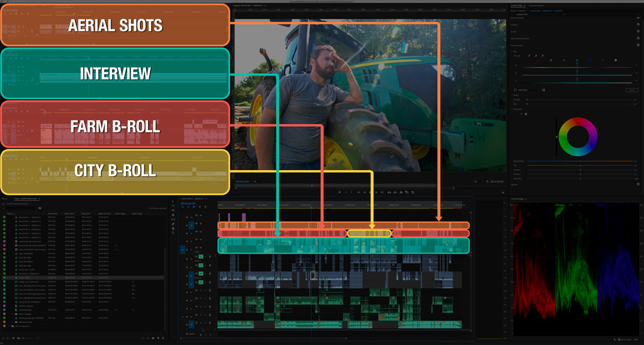Click New Item icon in Project panel
The width and height of the screenshot is (644, 345).
point(158,338)
